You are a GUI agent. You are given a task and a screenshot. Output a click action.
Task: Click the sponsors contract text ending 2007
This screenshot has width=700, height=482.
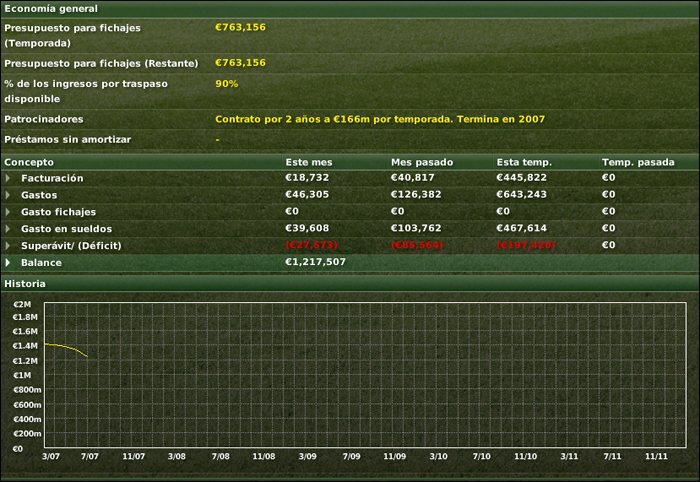tap(380, 119)
